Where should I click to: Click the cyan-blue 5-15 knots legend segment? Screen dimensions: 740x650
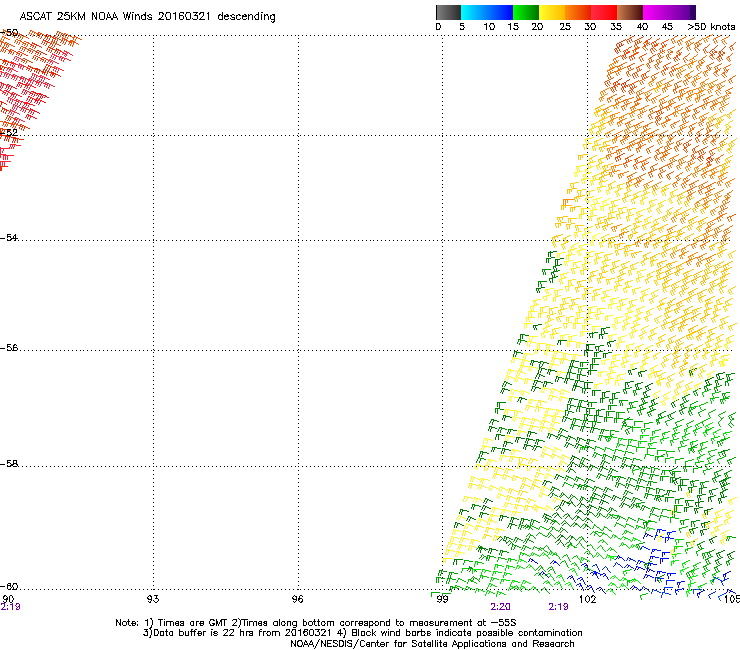coord(487,12)
